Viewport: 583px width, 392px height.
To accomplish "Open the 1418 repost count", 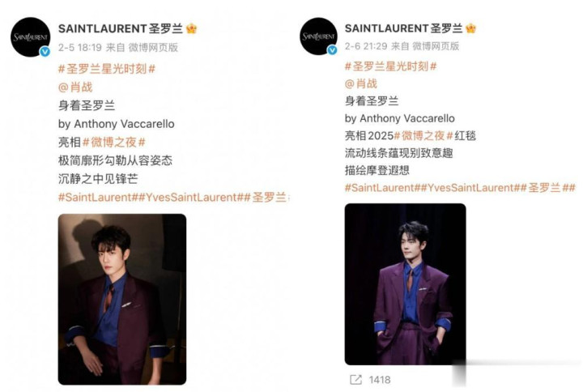I will click(380, 380).
